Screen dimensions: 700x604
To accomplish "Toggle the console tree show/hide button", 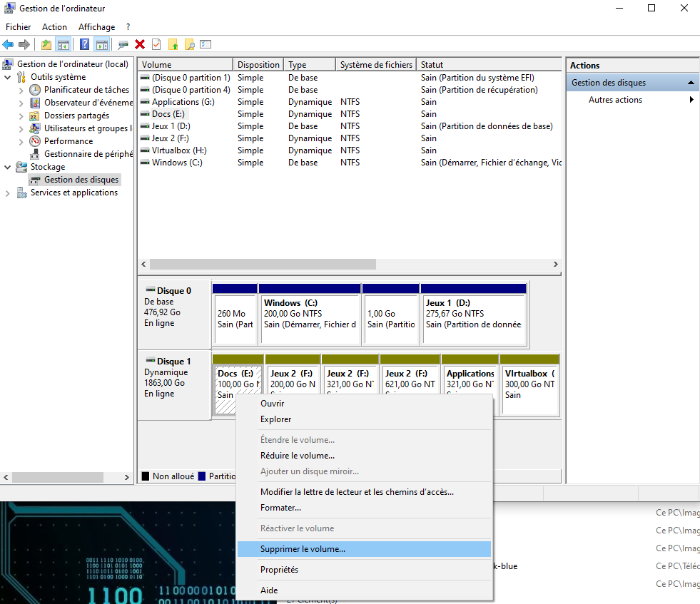I will [x=64, y=45].
